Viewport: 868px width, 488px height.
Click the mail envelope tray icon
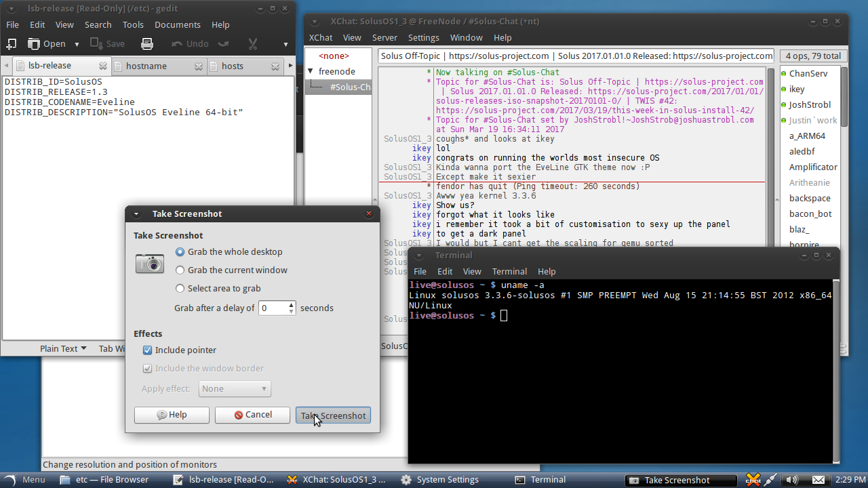(x=818, y=480)
